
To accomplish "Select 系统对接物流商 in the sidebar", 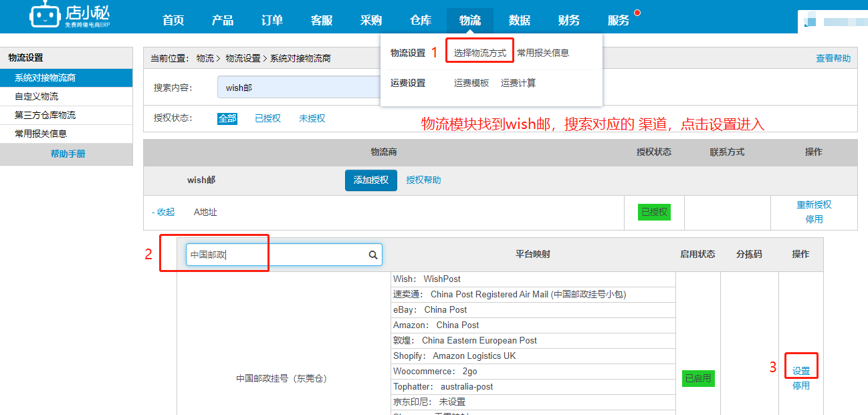I will pos(66,78).
